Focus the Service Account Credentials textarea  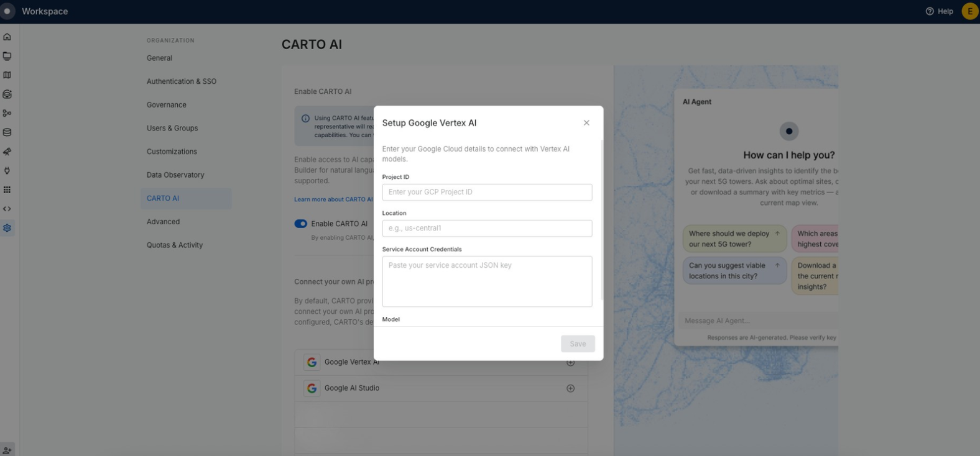tap(487, 281)
